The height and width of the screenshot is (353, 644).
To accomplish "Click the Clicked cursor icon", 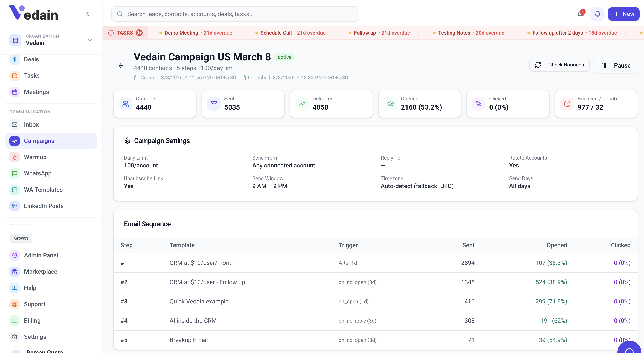I will pos(479,104).
